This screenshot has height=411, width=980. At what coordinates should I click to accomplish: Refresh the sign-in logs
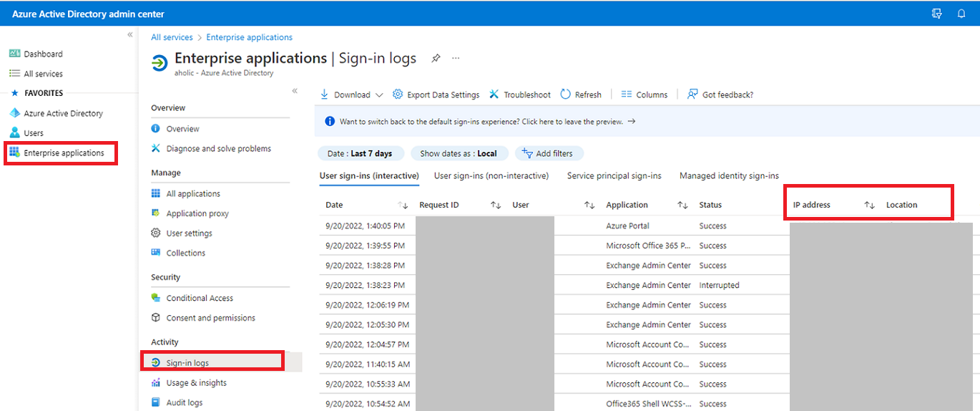[x=581, y=95]
